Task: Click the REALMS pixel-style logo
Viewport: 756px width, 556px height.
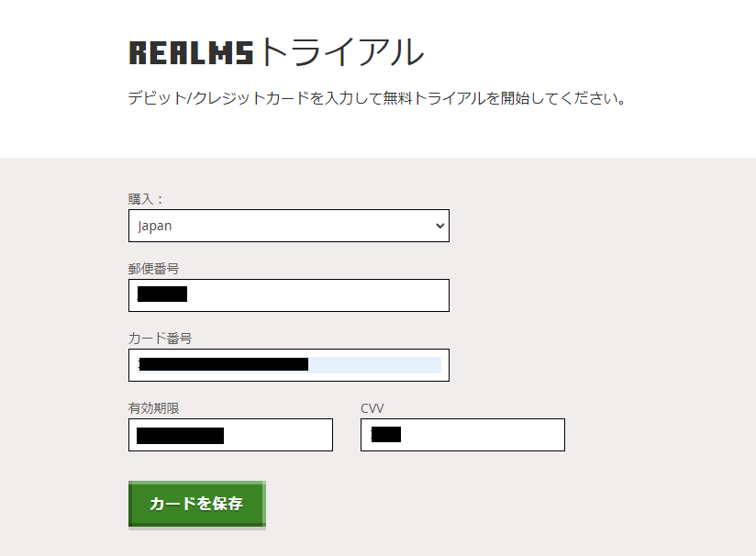Action: pyautogui.click(x=191, y=53)
